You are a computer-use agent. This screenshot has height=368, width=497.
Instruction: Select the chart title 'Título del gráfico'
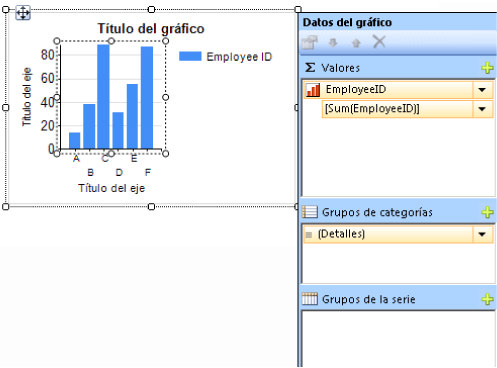151,29
